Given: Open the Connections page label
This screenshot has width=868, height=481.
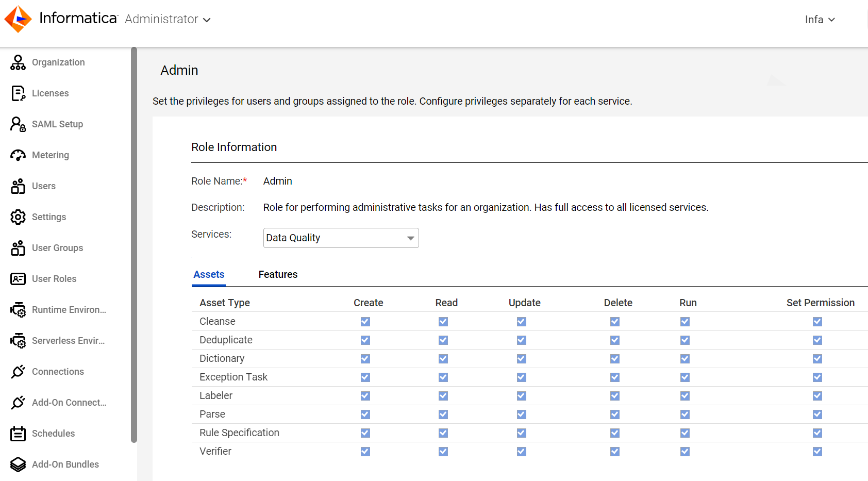Looking at the screenshot, I should [58, 372].
